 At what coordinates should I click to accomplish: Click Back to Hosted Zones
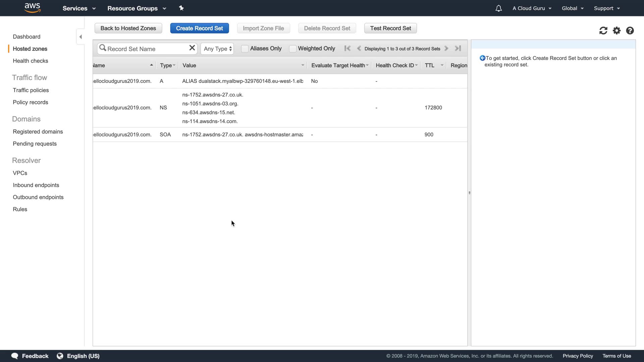128,28
